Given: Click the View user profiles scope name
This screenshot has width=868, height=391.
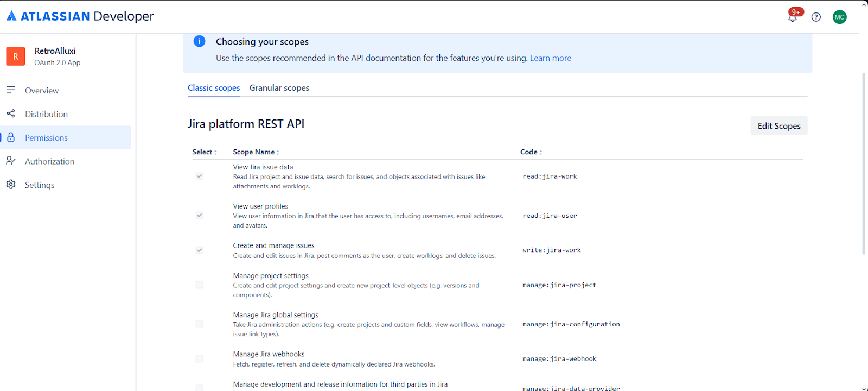Looking at the screenshot, I should pyautogui.click(x=260, y=206).
